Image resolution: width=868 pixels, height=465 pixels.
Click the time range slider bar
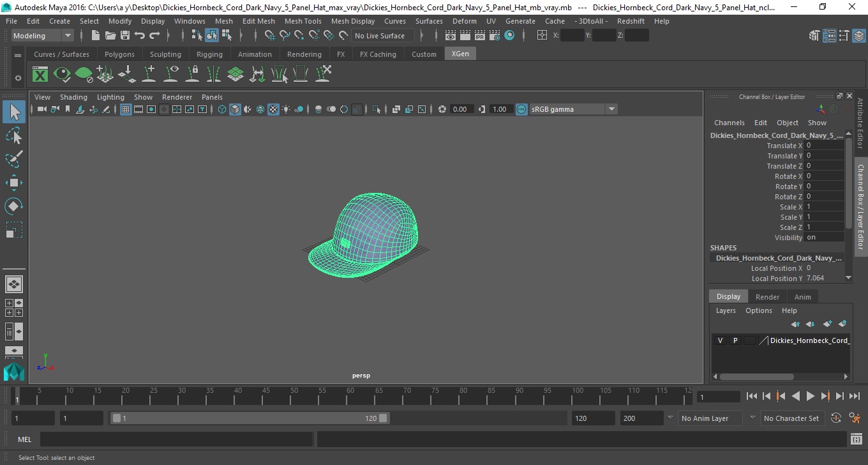pos(250,418)
